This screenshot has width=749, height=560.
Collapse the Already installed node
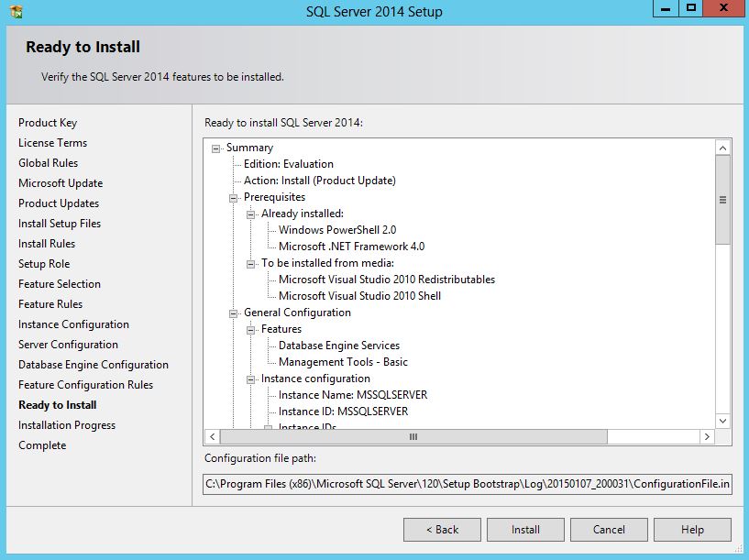pos(251,214)
